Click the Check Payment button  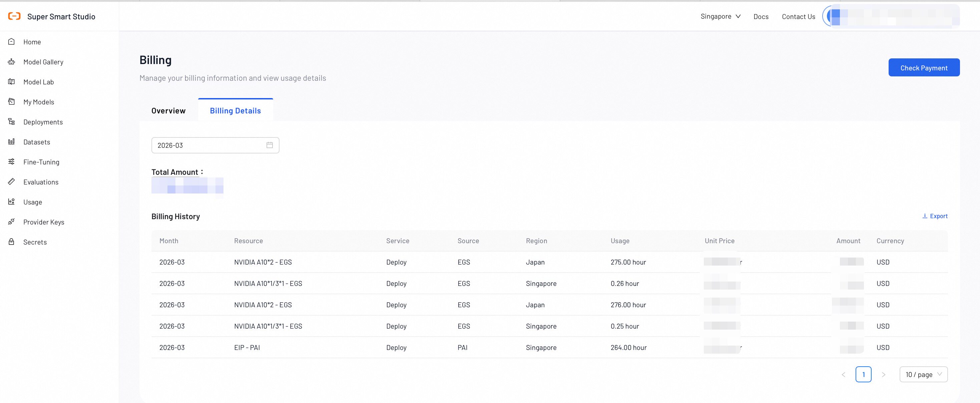[x=924, y=67]
